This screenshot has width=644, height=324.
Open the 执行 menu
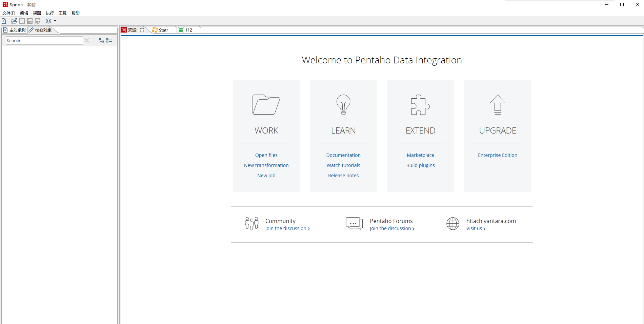[50, 13]
